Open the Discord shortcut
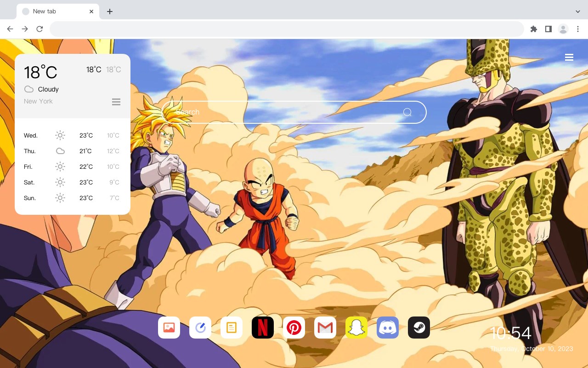 (388, 328)
